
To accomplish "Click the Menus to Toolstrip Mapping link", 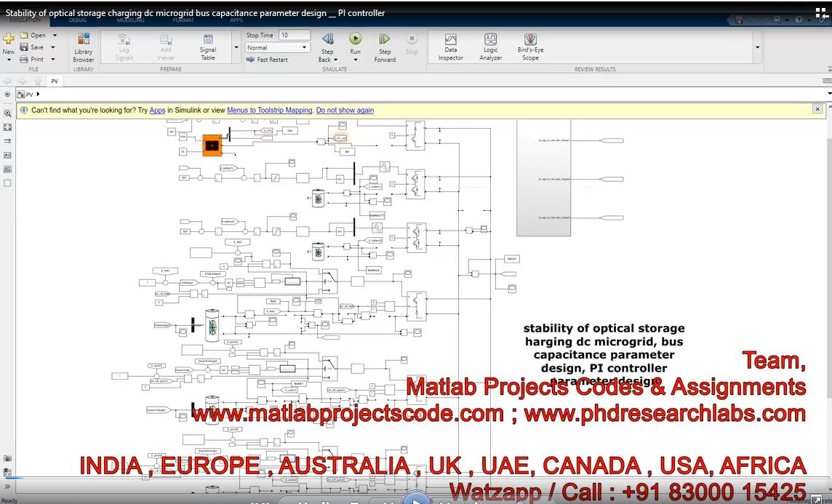I will click(270, 111).
